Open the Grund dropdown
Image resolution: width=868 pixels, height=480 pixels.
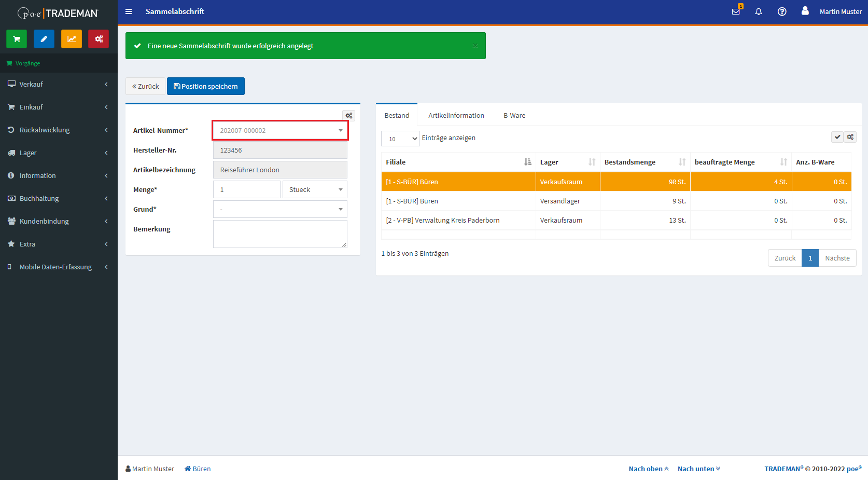coord(280,209)
